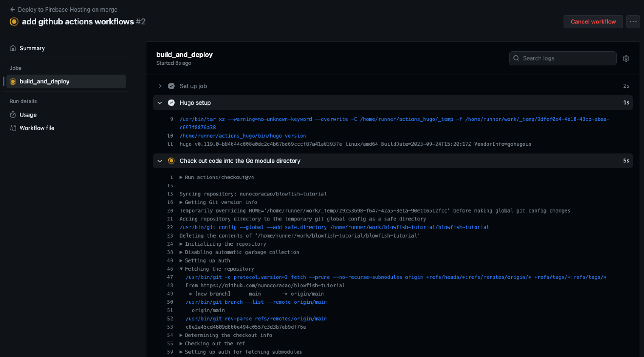Open the log settings gear icon
This screenshot has height=357, width=644.
tap(626, 58)
